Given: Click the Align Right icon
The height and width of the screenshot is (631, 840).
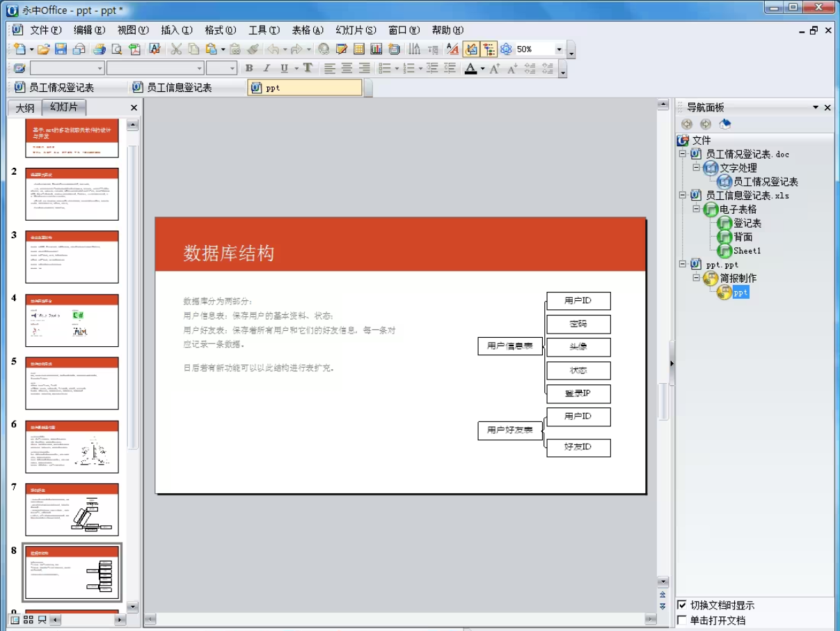Looking at the screenshot, I should coord(364,68).
